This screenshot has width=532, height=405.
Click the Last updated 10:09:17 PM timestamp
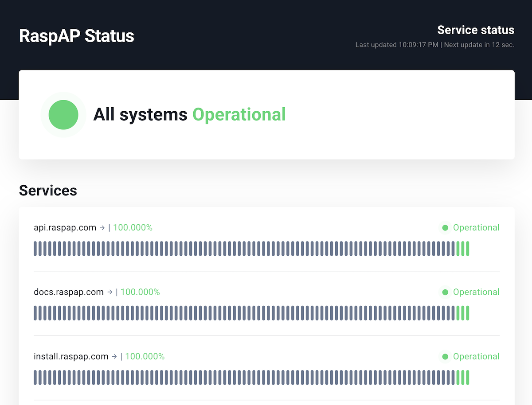point(397,45)
